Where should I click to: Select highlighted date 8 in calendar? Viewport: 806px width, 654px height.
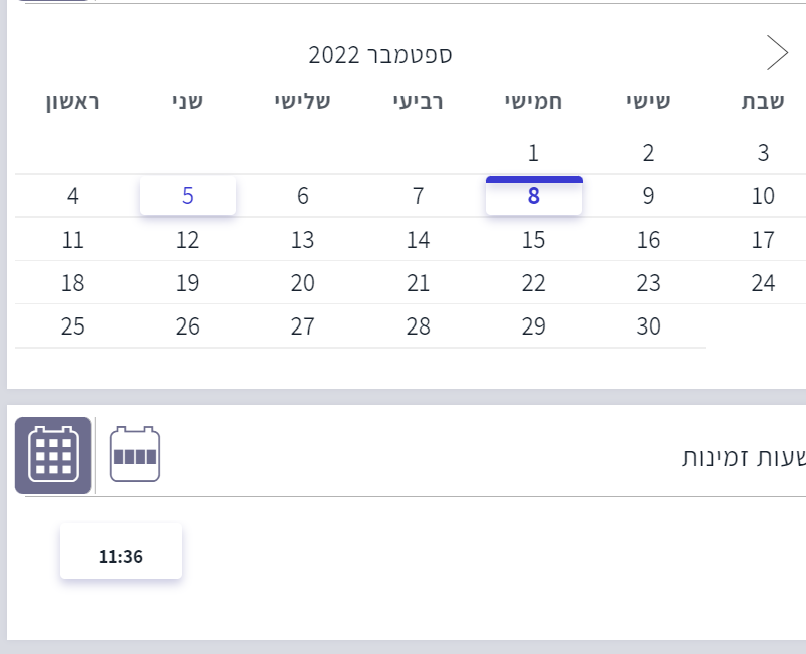point(534,196)
